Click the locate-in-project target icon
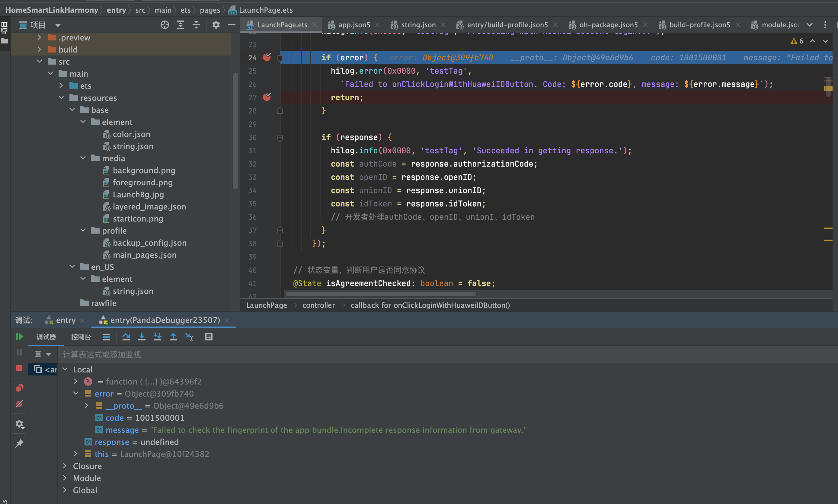This screenshot has height=504, width=838. 165,25
